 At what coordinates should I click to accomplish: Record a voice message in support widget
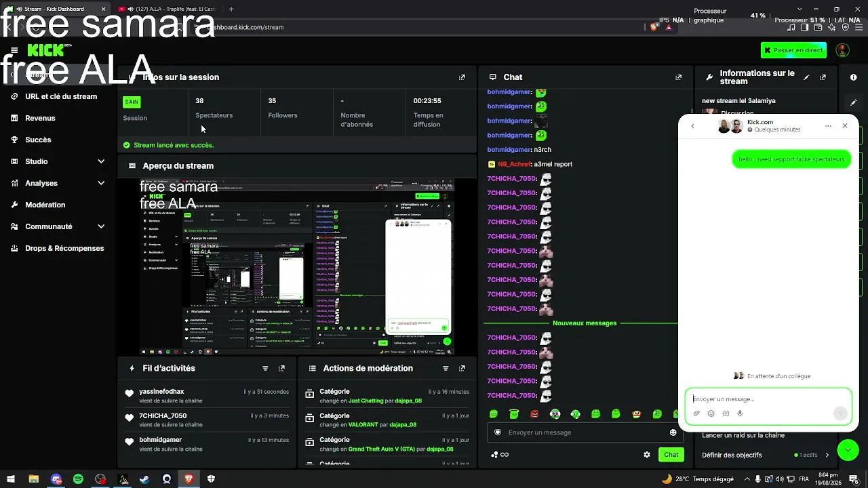[740, 413]
